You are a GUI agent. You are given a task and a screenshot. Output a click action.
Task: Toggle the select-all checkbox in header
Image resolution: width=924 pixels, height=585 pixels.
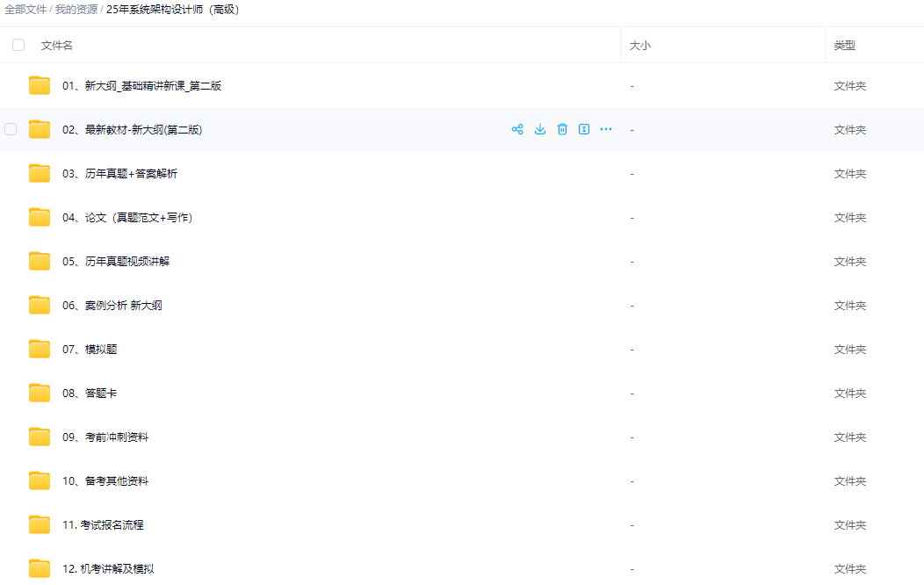point(18,45)
